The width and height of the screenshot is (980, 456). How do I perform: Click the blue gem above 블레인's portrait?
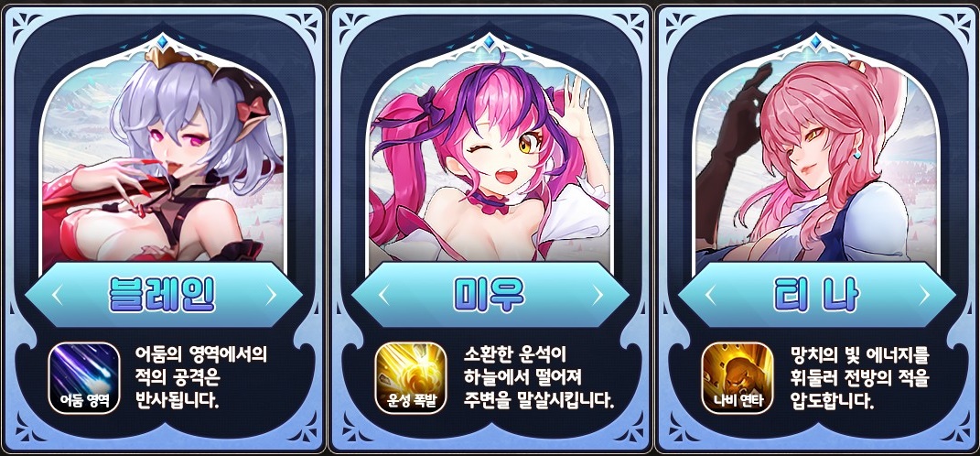(x=163, y=42)
